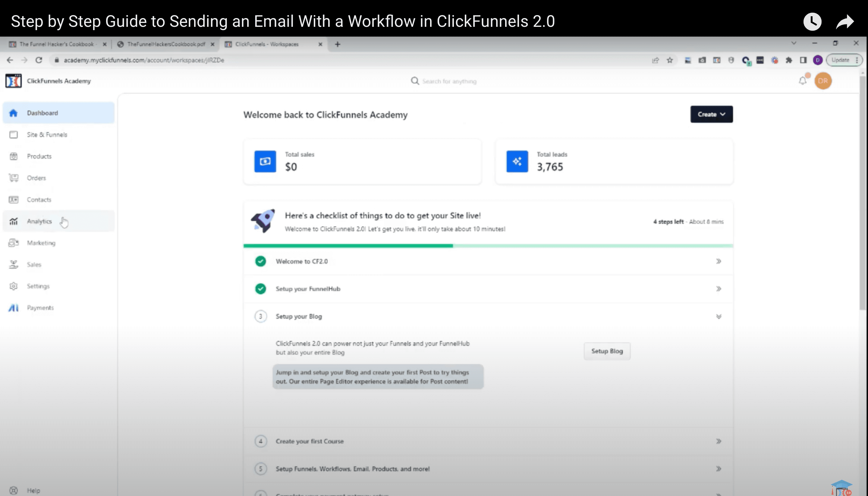Image resolution: width=868 pixels, height=496 pixels.
Task: Open the Analytics section
Action: pyautogui.click(x=39, y=221)
